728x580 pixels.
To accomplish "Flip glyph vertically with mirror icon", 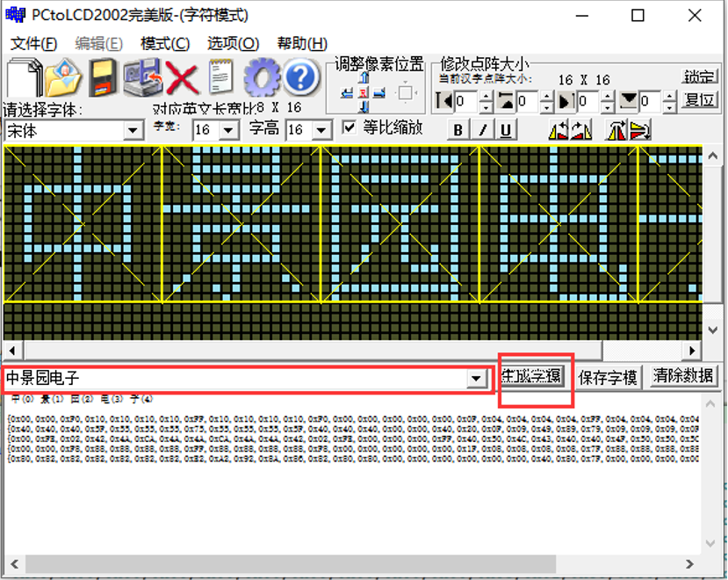I will [x=640, y=130].
